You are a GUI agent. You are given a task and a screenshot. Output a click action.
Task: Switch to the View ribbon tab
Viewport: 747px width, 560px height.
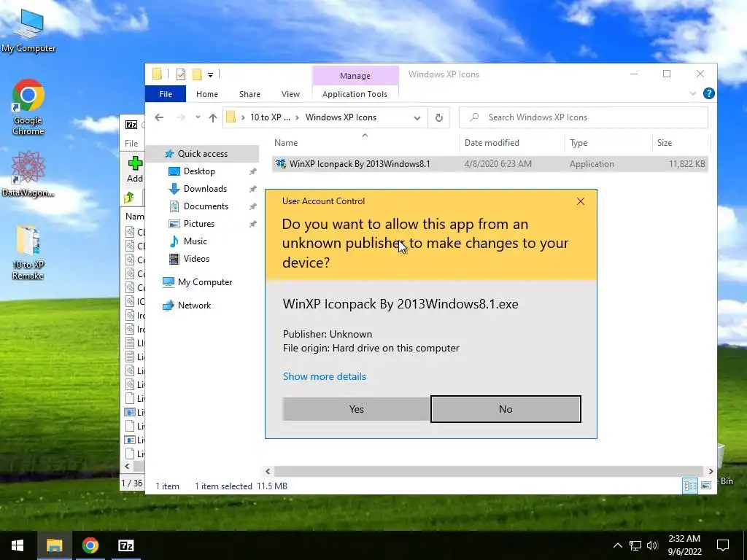point(290,94)
